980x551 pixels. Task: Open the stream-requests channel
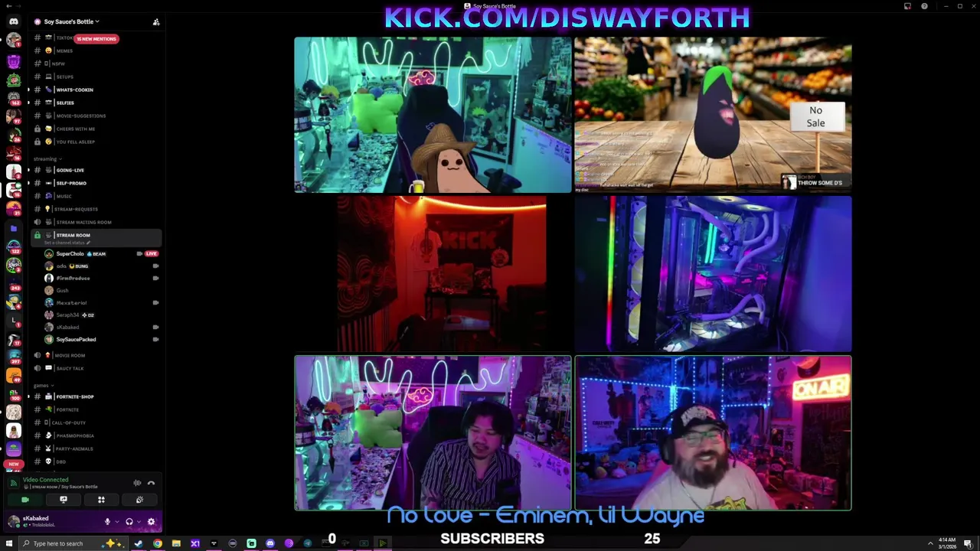click(x=96, y=209)
